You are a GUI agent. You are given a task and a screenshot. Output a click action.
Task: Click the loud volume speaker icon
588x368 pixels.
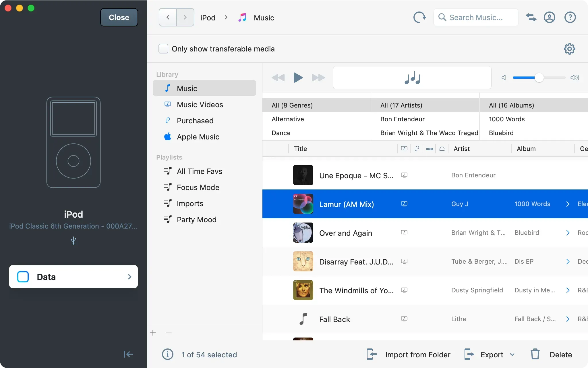pos(575,78)
